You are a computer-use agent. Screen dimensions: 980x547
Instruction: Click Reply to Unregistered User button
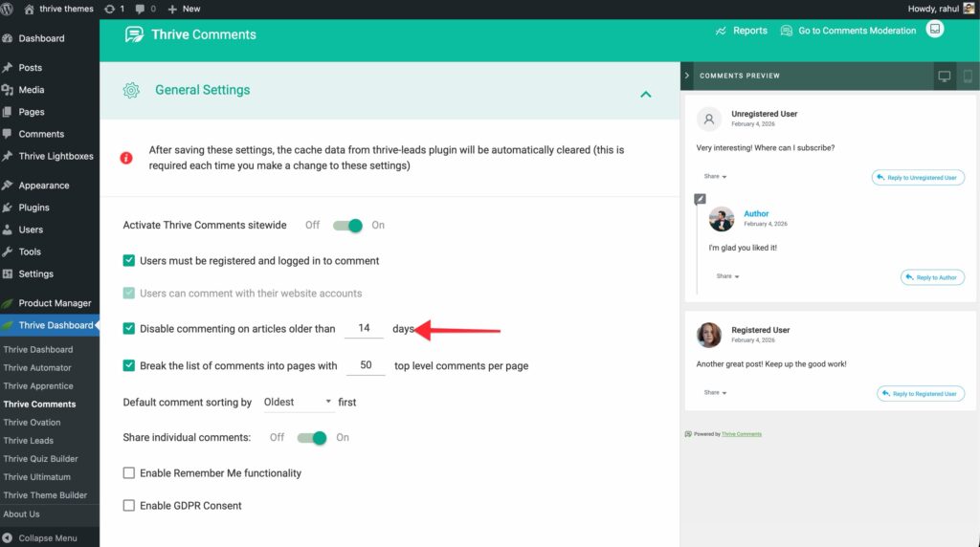click(x=918, y=178)
